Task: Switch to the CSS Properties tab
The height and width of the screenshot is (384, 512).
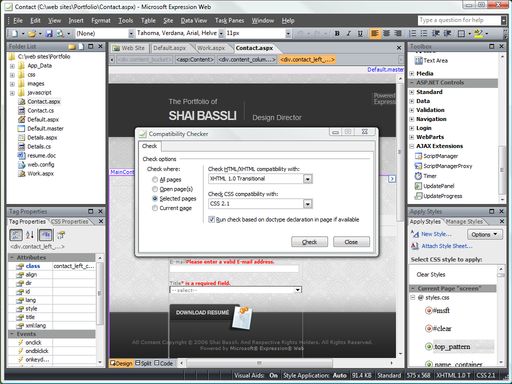Action: pos(69,221)
